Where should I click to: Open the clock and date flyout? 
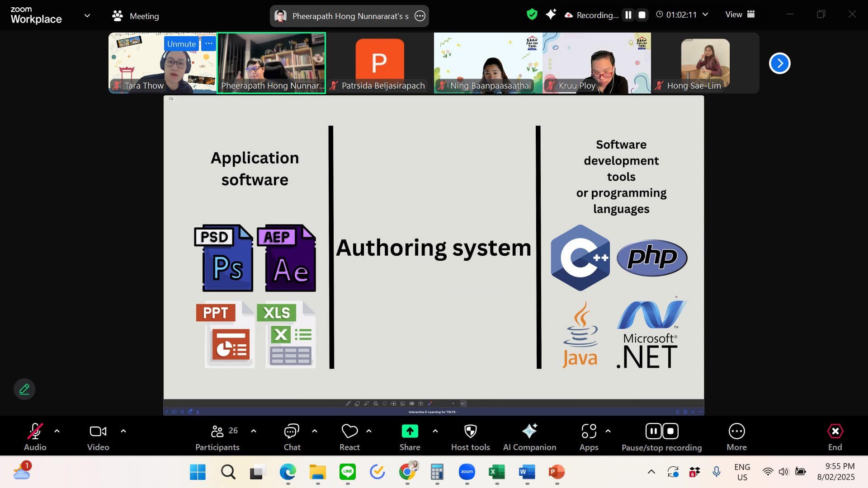(x=836, y=472)
